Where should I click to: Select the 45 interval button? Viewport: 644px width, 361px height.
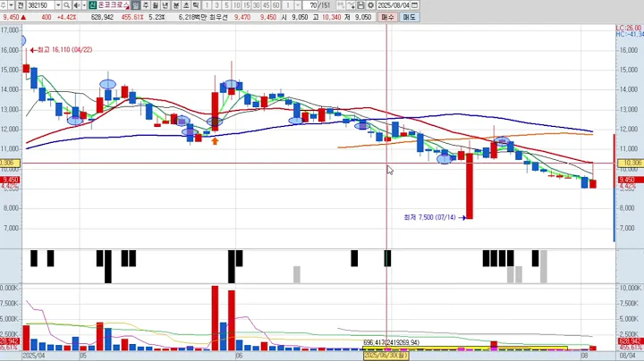click(x=267, y=5)
